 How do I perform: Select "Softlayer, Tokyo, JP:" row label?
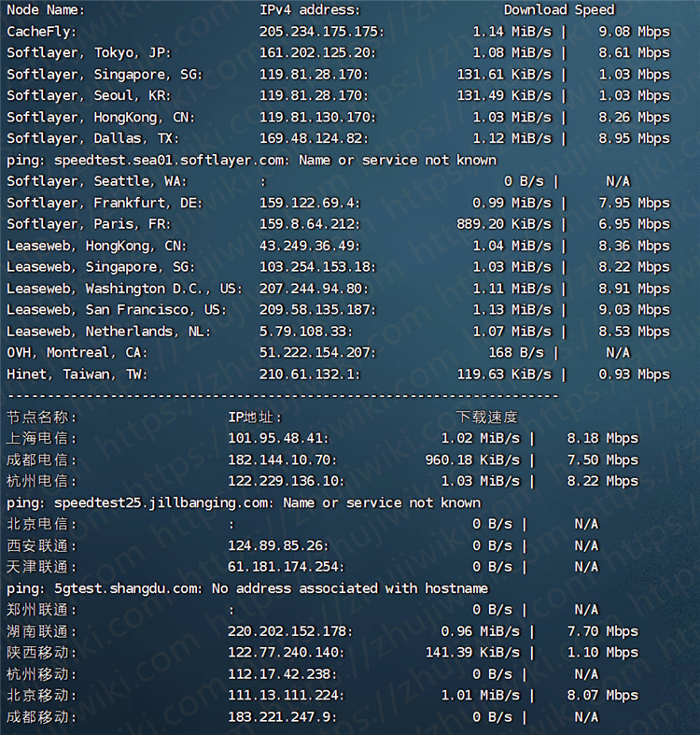(89, 53)
